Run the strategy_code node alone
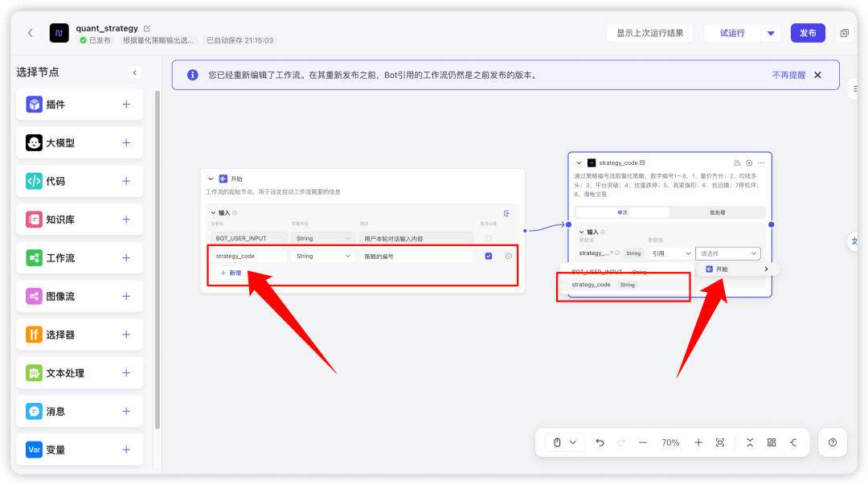 point(749,163)
